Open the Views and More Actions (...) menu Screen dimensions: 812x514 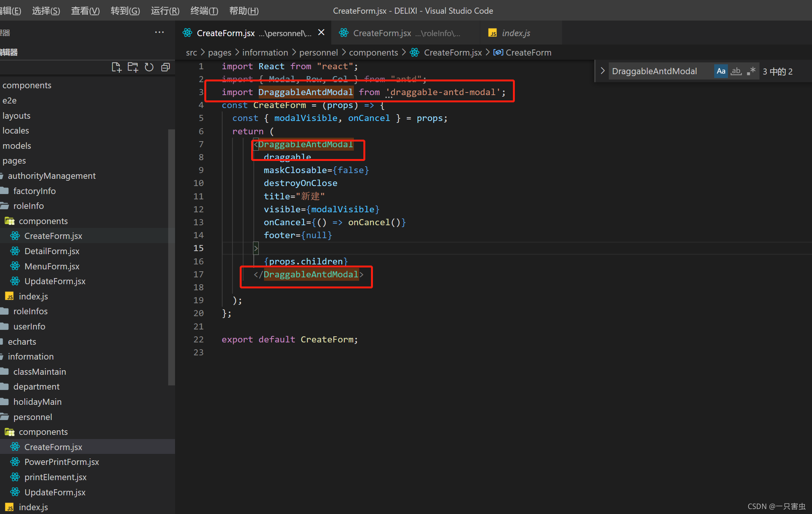pyautogui.click(x=159, y=32)
